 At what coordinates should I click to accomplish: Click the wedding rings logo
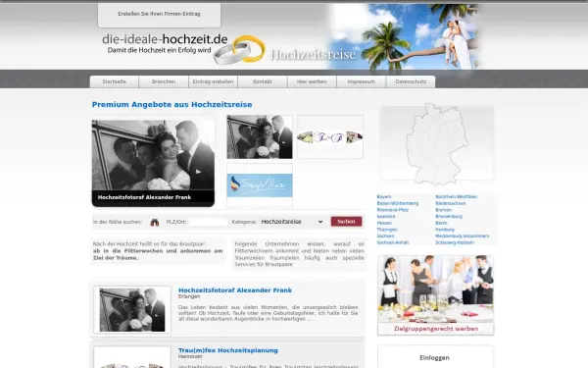[239, 50]
